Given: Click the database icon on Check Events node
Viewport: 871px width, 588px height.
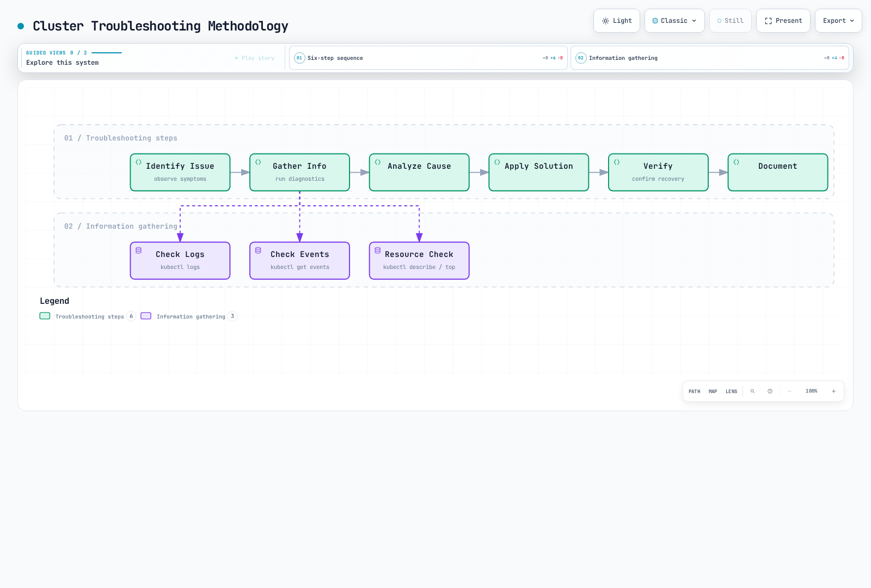Looking at the screenshot, I should 258,250.
